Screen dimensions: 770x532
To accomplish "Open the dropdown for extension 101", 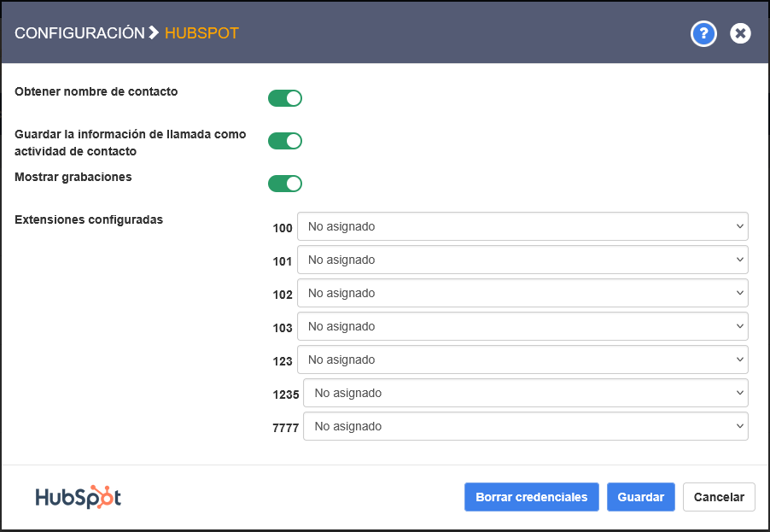I will pos(522,260).
